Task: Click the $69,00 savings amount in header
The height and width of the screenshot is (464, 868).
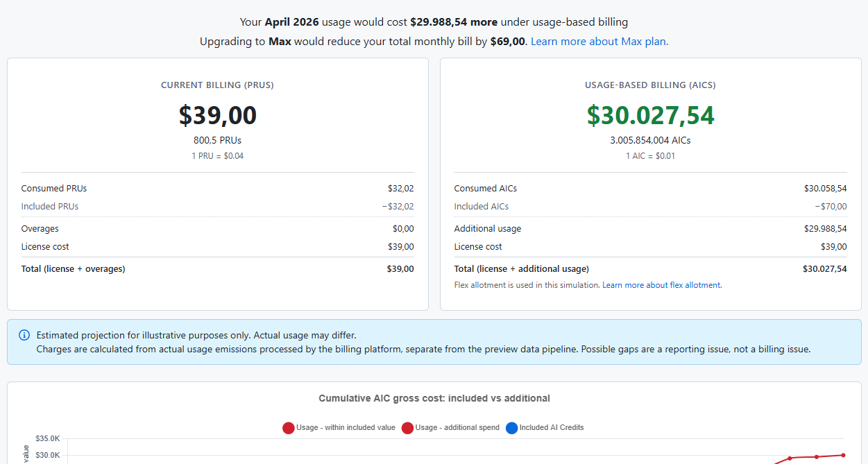Action: (508, 42)
